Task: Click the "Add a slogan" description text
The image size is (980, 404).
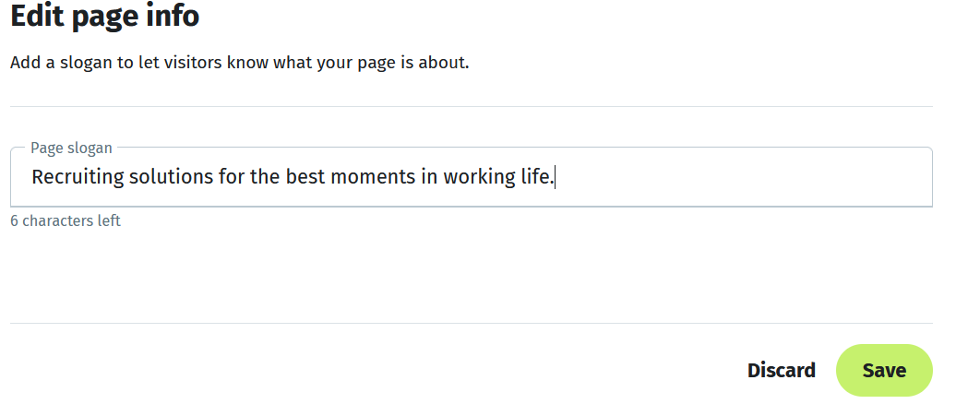Action: click(240, 64)
